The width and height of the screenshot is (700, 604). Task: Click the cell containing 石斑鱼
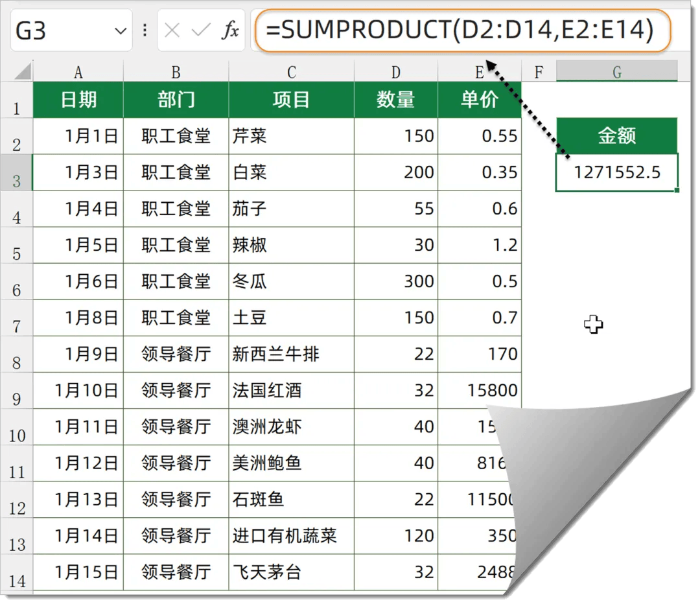[292, 500]
